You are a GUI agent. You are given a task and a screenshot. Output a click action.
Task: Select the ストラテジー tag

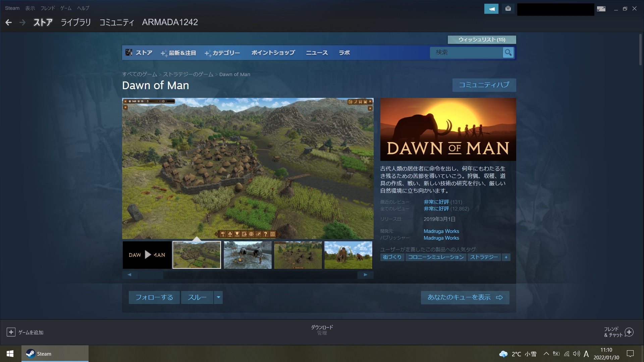point(484,257)
